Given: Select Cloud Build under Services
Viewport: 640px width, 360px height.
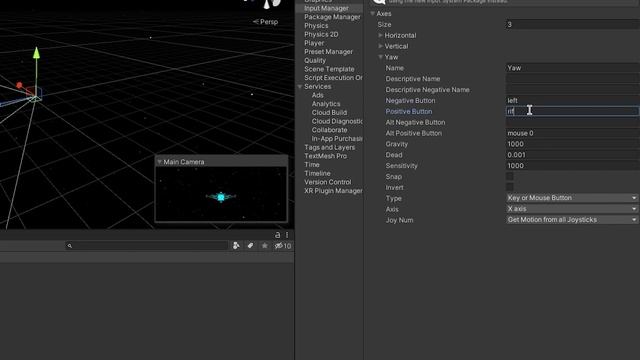Looking at the screenshot, I should pyautogui.click(x=329, y=113).
